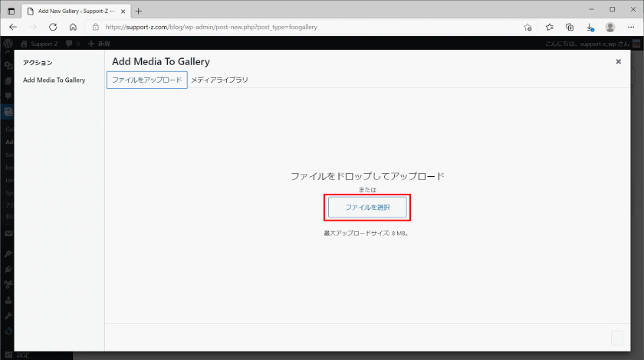Add this page to favorites star icon
The height and width of the screenshot is (360, 644).
(x=527, y=27)
